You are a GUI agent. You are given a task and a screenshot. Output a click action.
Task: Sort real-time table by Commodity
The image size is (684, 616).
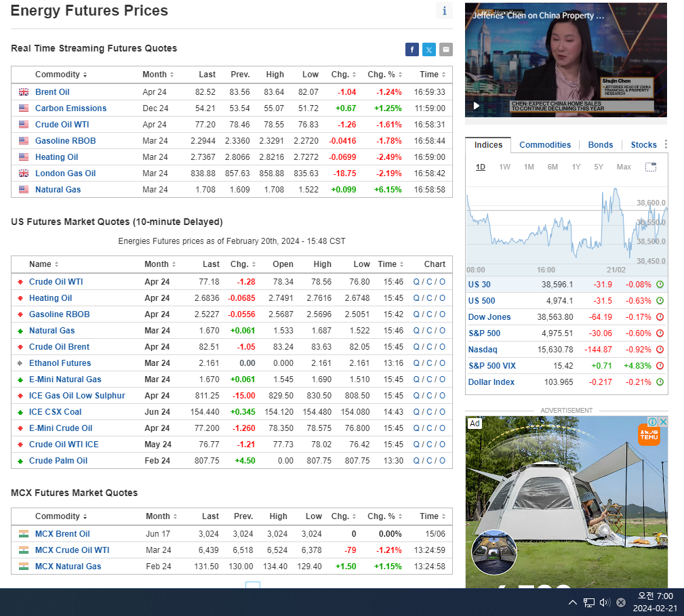pos(61,75)
